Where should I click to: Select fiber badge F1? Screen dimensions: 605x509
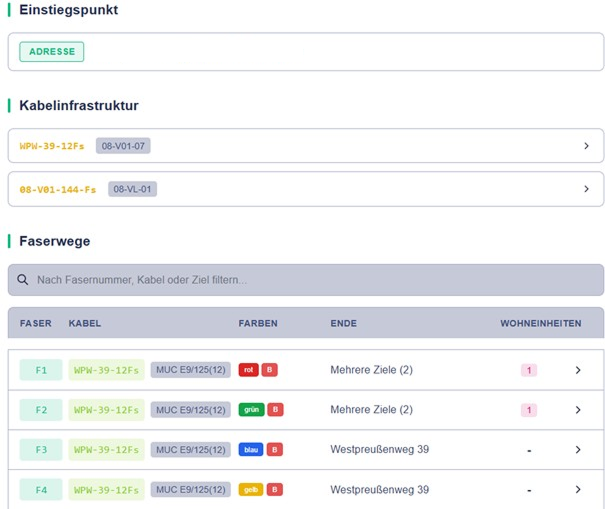point(41,370)
